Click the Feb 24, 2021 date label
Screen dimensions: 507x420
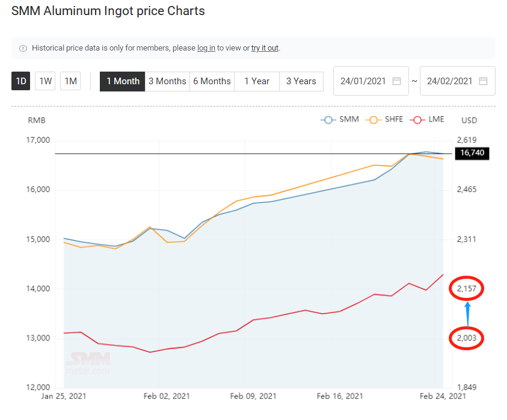pyautogui.click(x=443, y=397)
